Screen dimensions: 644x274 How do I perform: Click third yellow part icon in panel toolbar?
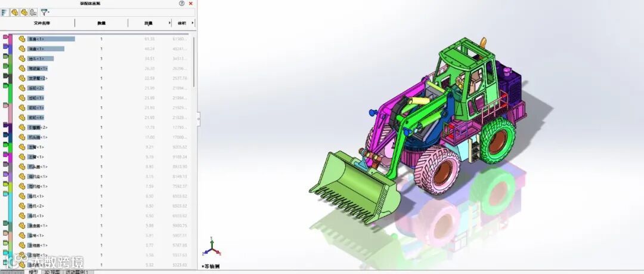coord(24,13)
